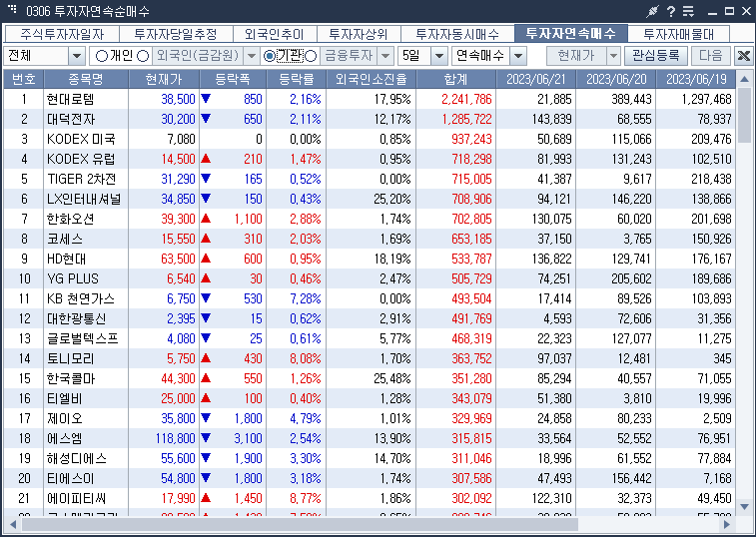The height and width of the screenshot is (537, 756).
Task: Select the 금융투자 radio button
Action: coord(311,56)
